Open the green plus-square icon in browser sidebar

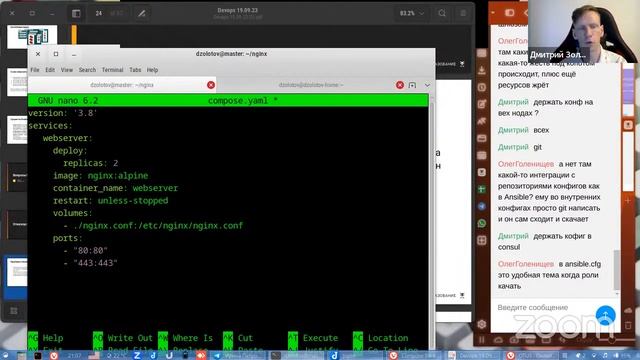tap(482, 189)
